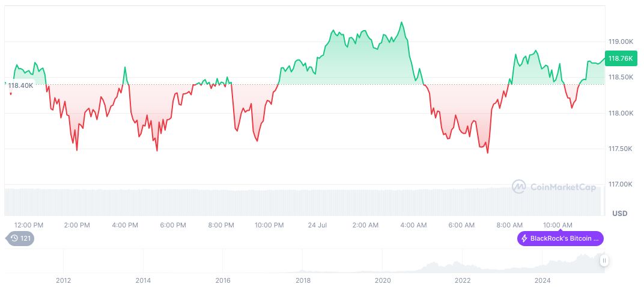Jump to 2018 in the year navigator
Screen dimensions: 644x287
pyautogui.click(x=303, y=280)
